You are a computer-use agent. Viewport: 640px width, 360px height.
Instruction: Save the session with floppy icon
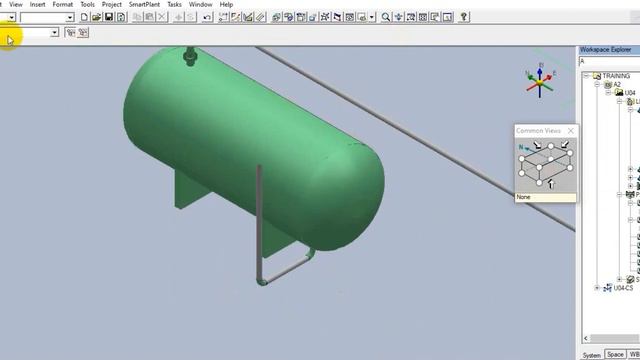click(x=109, y=17)
